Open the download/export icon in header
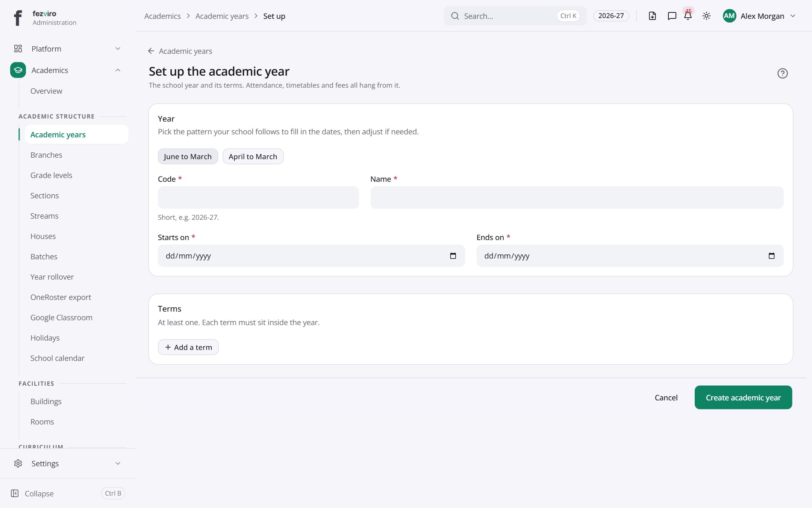Image resolution: width=812 pixels, height=508 pixels. tap(652, 16)
